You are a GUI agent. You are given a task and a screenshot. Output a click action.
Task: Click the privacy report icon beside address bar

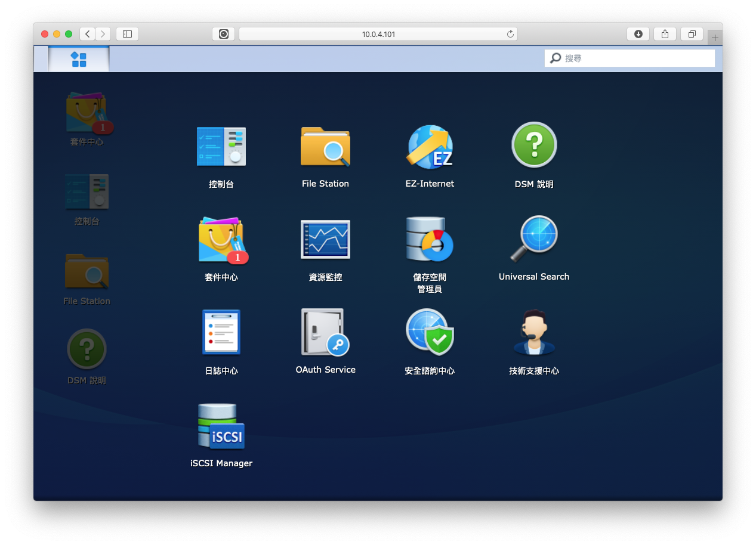223,34
